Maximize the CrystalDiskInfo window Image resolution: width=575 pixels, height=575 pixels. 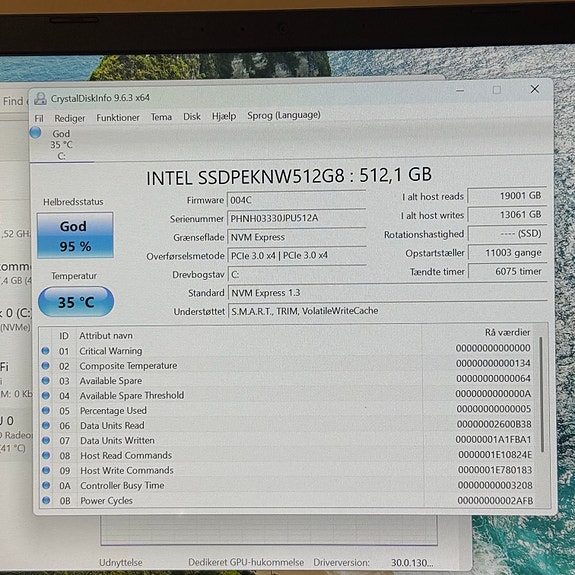click(497, 90)
